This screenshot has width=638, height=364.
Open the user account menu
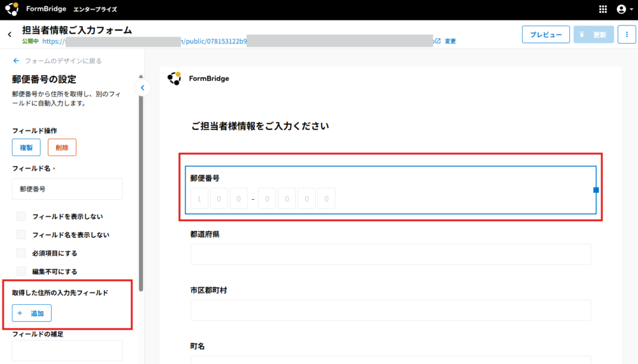(621, 9)
